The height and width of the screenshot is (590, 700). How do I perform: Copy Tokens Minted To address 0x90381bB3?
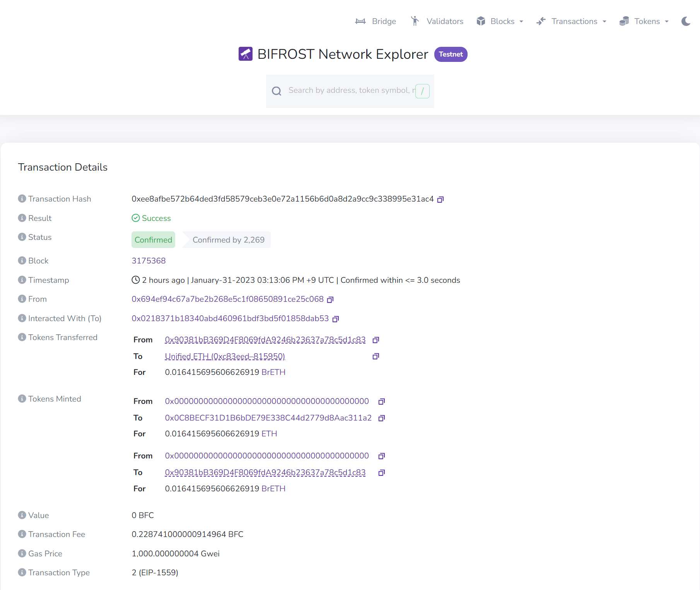[x=382, y=472]
